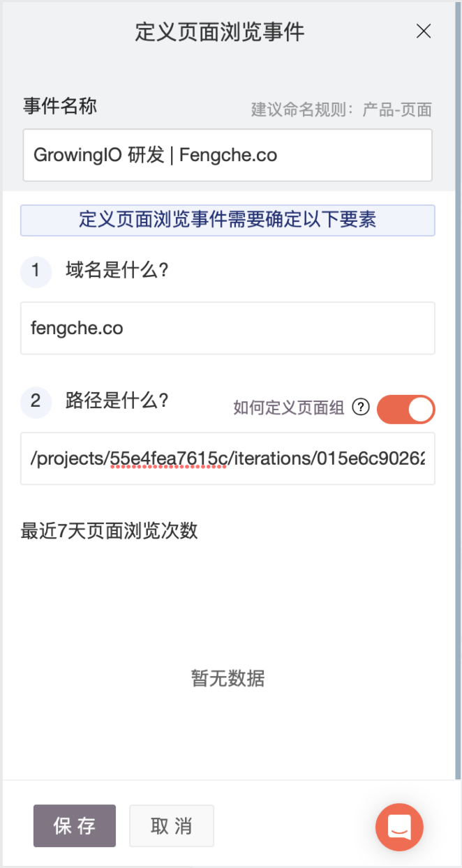
Task: Click the question mark help icon
Action: tap(360, 408)
